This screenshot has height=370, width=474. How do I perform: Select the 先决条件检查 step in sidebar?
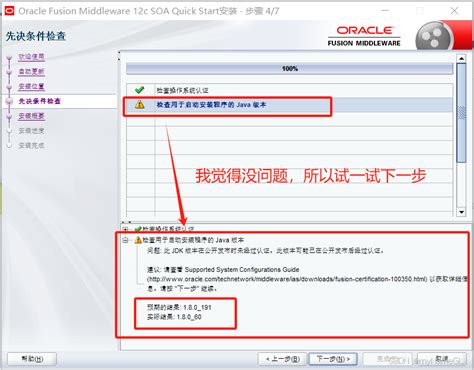(x=39, y=101)
